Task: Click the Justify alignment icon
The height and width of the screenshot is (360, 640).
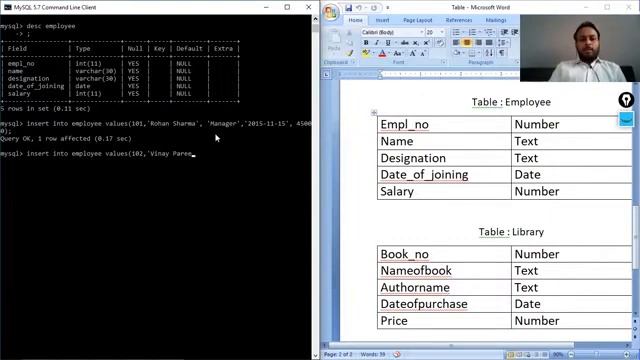Action: [x=489, y=43]
